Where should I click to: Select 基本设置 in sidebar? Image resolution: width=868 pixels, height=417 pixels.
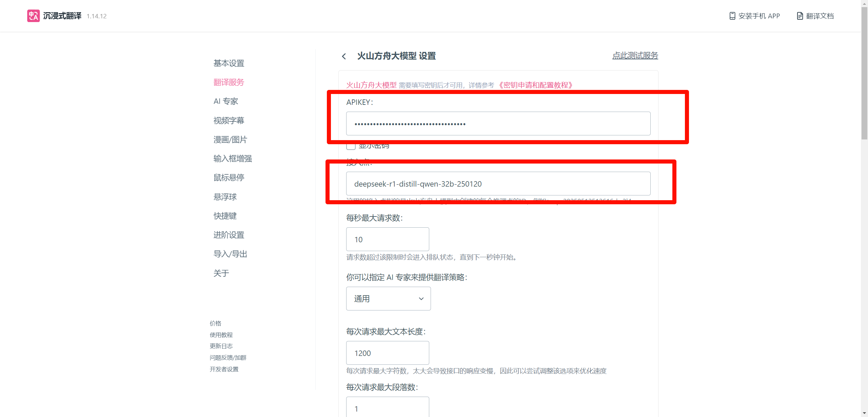229,63
